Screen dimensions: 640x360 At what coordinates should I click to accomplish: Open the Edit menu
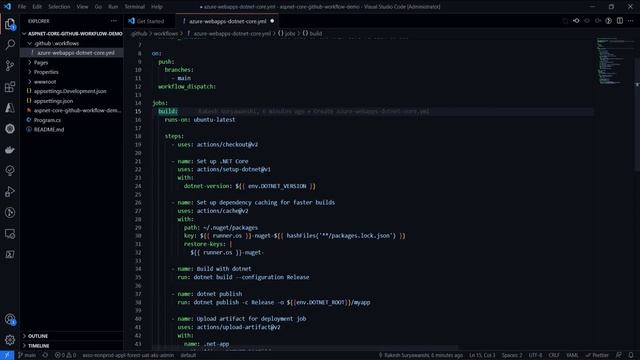click(37, 7)
